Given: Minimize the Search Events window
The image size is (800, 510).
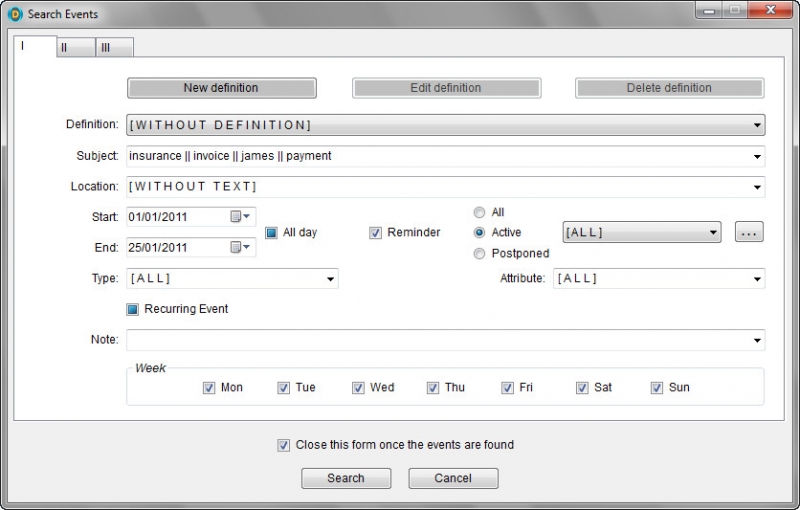Looking at the screenshot, I should point(709,10).
